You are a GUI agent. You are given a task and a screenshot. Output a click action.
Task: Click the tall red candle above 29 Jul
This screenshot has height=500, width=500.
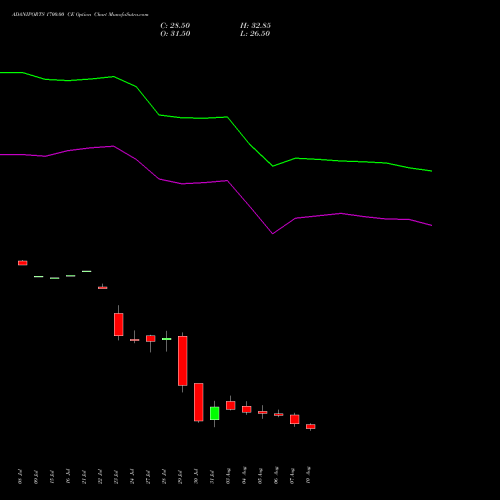(x=183, y=361)
